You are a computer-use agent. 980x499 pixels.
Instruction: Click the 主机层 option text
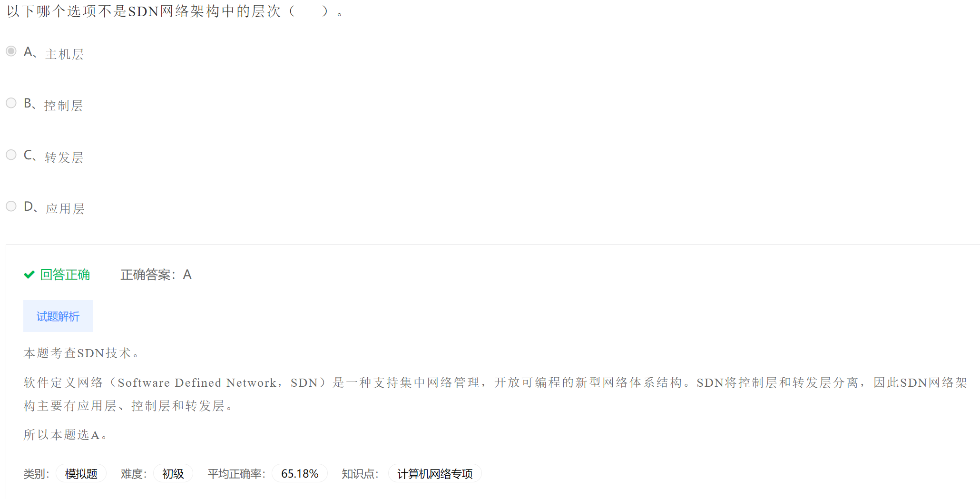coord(65,54)
